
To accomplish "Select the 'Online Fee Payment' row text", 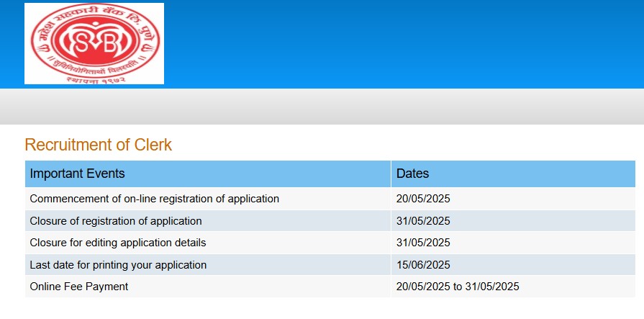I will click(79, 287).
